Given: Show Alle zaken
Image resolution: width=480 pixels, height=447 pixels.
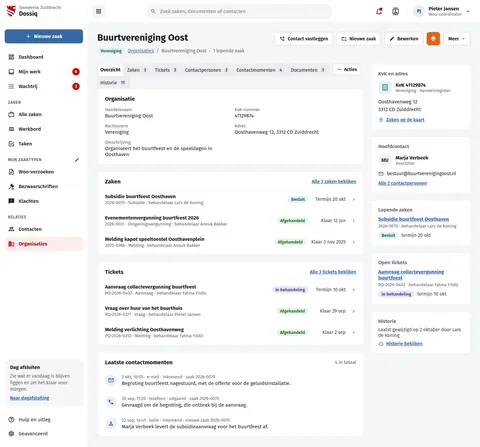Looking at the screenshot, I should 44,114.
